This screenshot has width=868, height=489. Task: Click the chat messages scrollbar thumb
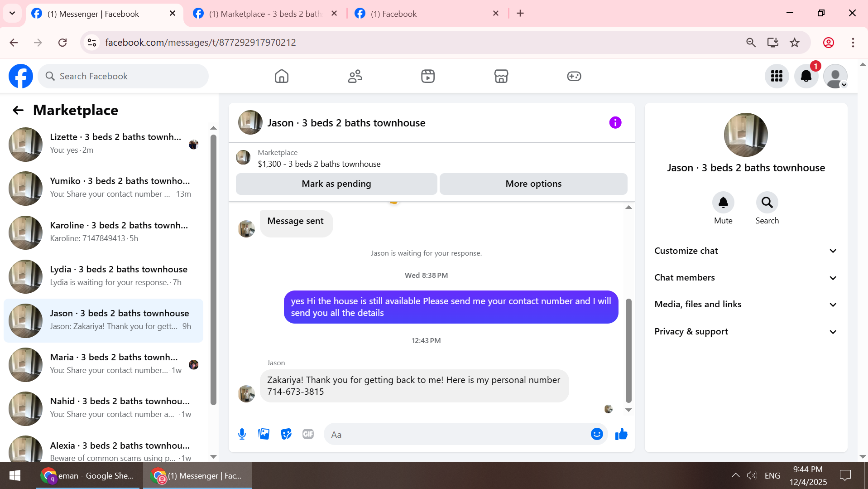(x=628, y=350)
